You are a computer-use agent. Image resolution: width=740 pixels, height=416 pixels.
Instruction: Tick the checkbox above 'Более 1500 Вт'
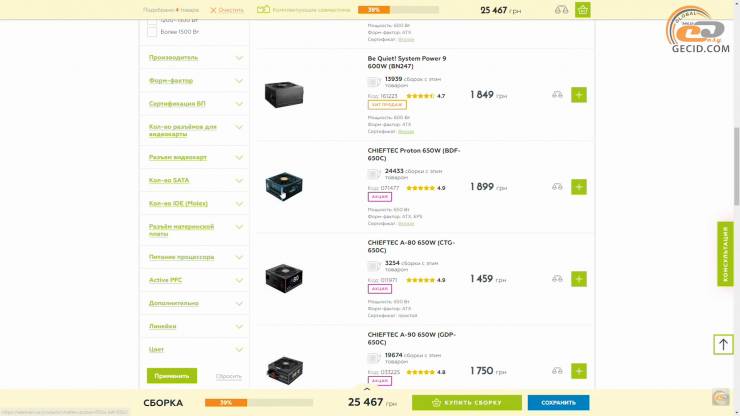pos(152,20)
